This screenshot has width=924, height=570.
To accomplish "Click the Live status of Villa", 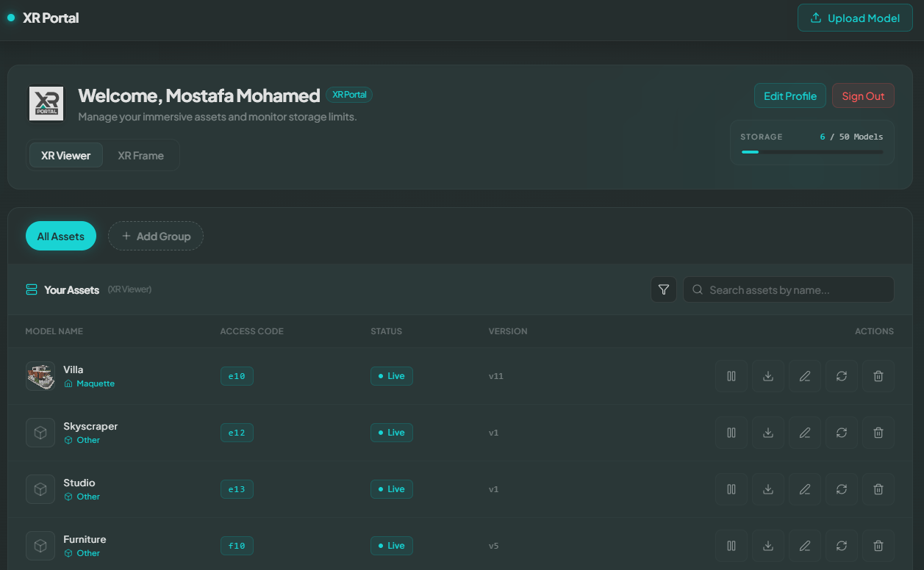I will [392, 376].
